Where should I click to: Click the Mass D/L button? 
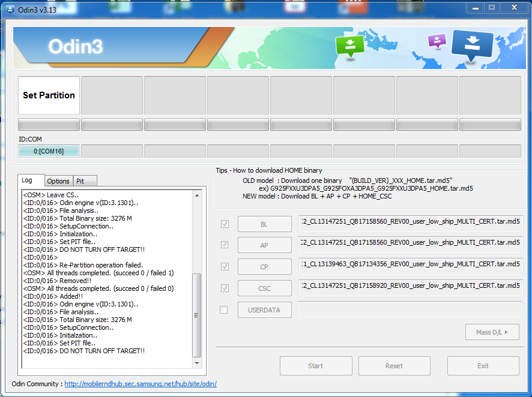click(492, 332)
